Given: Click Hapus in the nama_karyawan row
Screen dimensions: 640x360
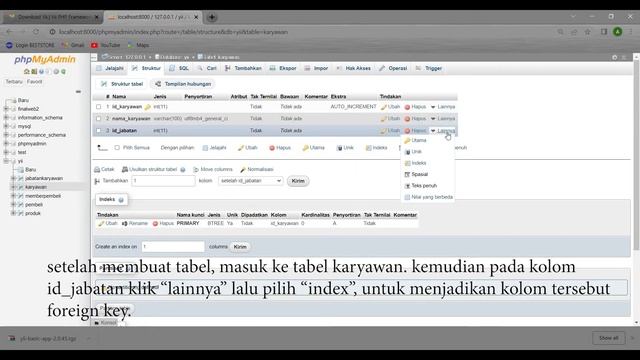Looking at the screenshot, I should [415, 118].
